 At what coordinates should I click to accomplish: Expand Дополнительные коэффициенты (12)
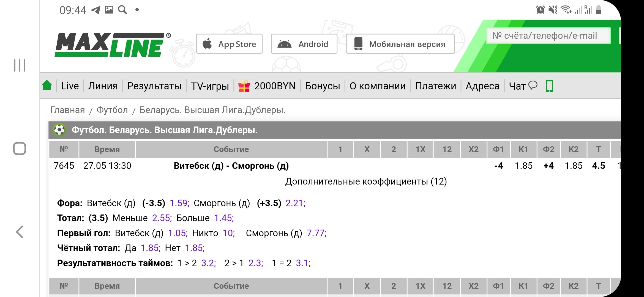[366, 182]
